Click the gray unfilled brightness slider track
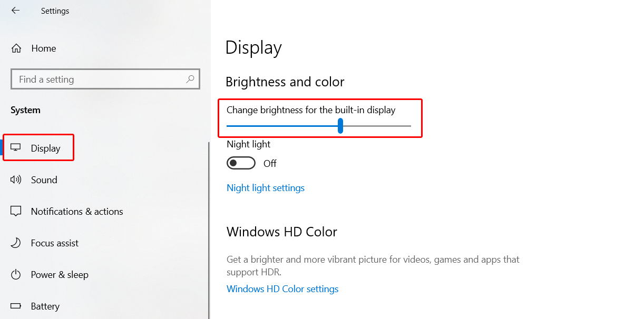The width and height of the screenshot is (644, 319). coord(377,126)
